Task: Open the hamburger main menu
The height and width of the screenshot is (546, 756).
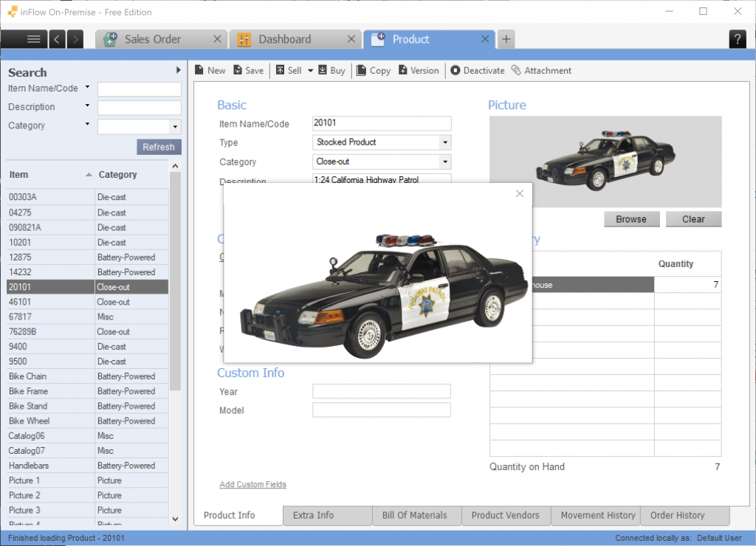Action: [x=24, y=39]
